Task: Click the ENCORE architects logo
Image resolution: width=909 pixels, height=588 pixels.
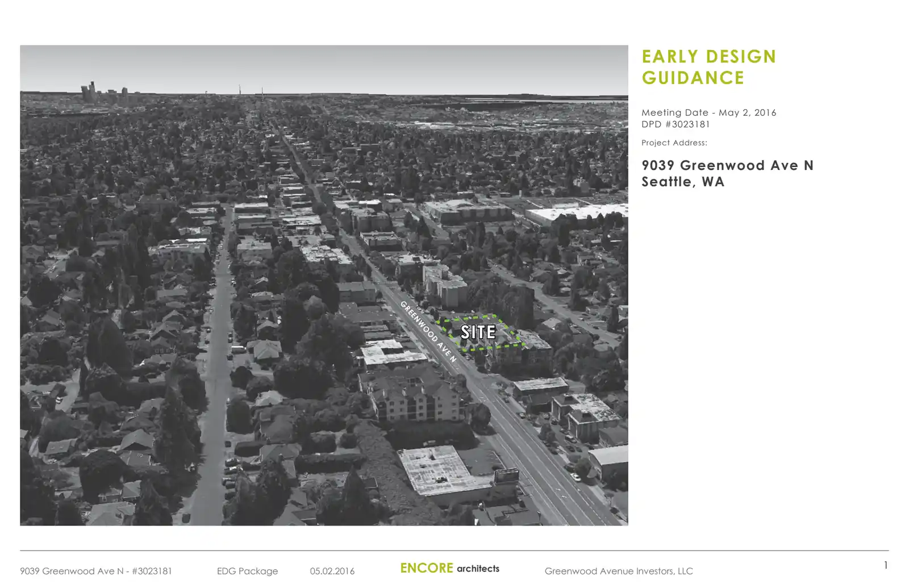Action: tap(449, 568)
